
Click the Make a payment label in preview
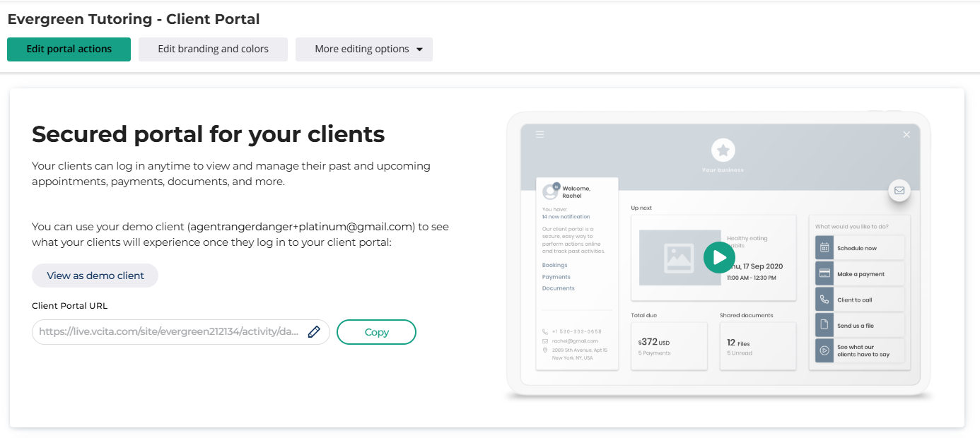click(x=861, y=274)
